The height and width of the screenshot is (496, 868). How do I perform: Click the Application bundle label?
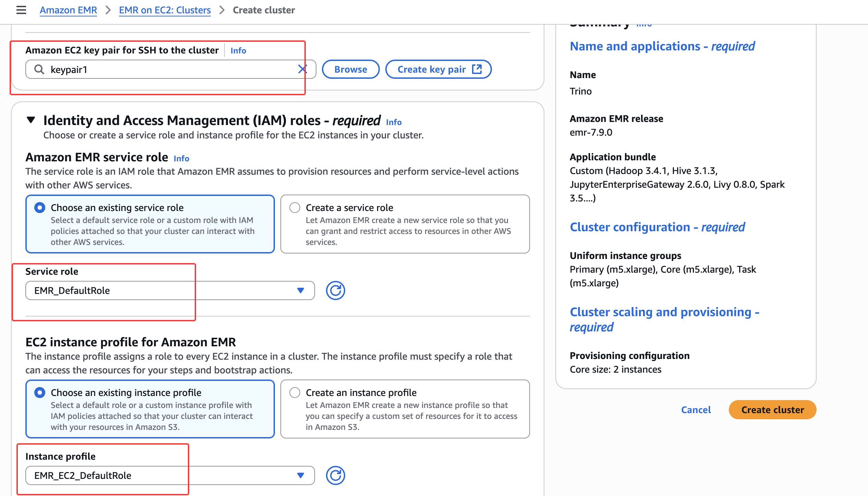coord(613,157)
